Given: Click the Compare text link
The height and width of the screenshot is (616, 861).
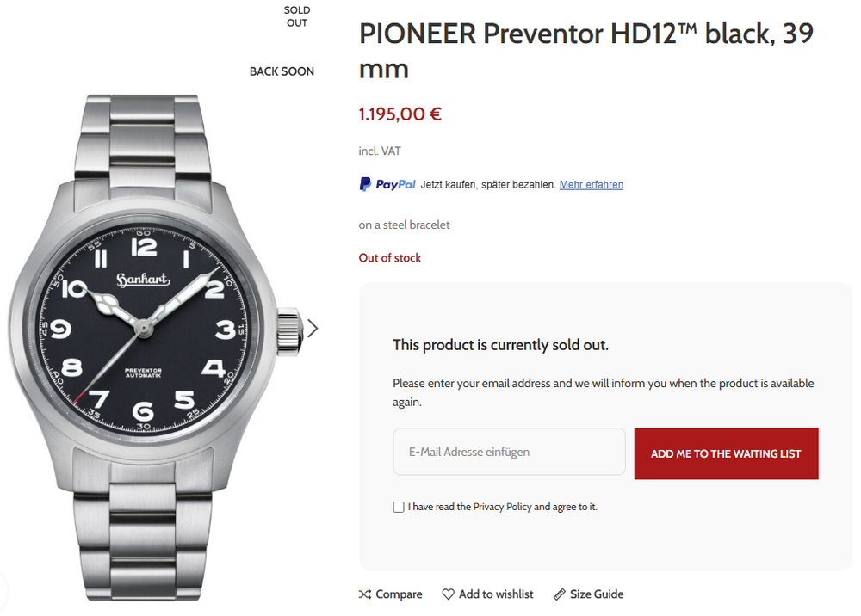Looking at the screenshot, I should pos(399,594).
